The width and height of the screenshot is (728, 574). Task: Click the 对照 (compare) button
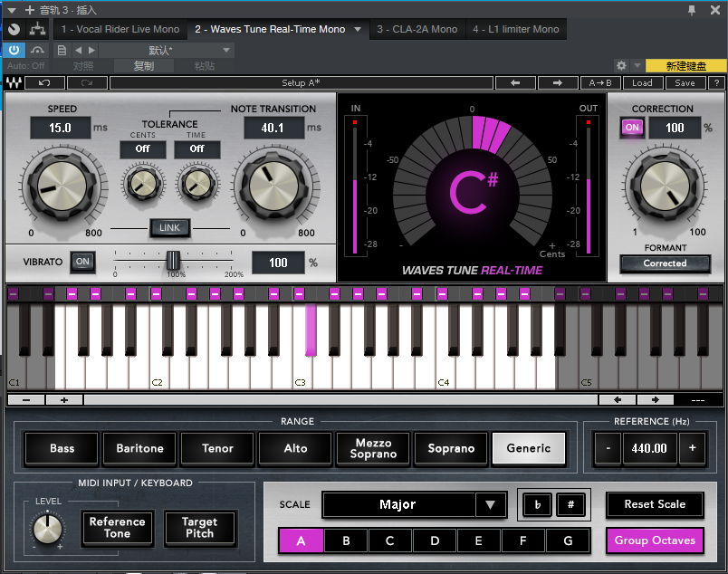tap(83, 66)
